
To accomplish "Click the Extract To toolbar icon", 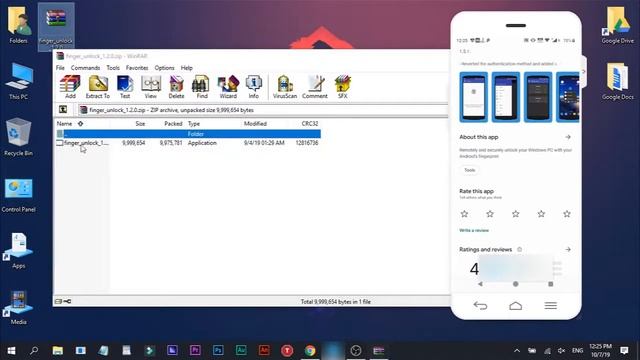I will click(98, 87).
